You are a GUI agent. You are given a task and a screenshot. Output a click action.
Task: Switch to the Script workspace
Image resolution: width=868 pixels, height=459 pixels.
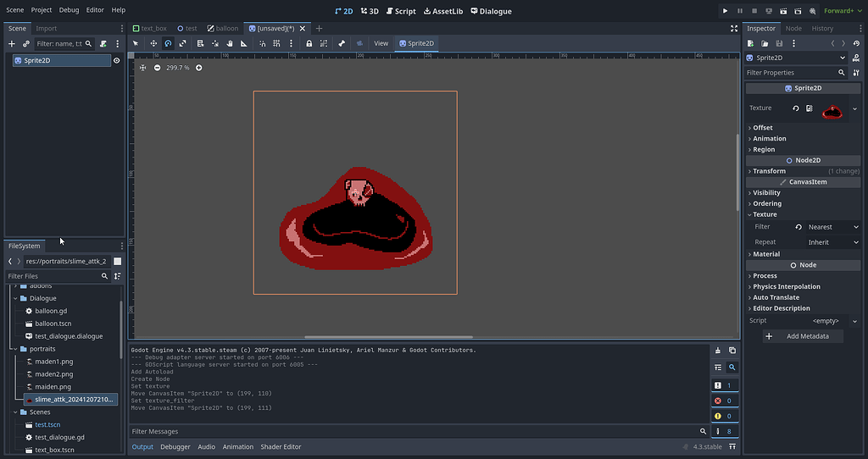[x=401, y=11]
